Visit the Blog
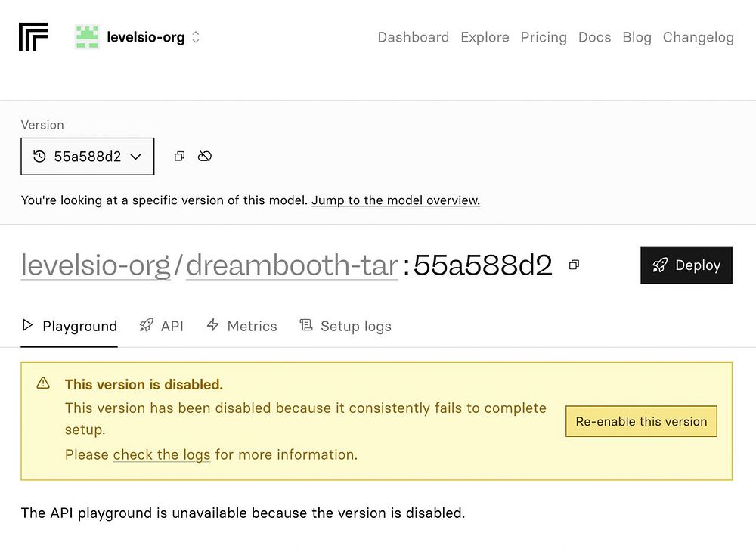Image resolution: width=756 pixels, height=549 pixels. [637, 37]
